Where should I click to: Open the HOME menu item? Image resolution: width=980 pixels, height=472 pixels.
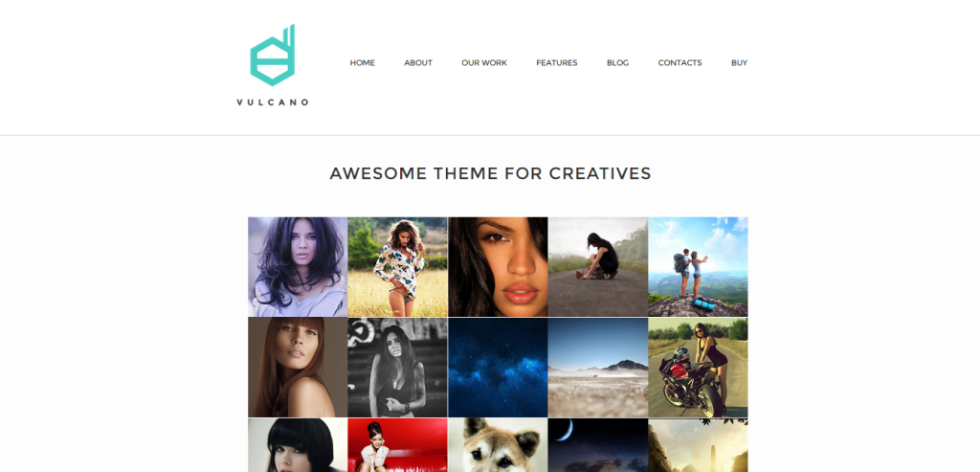pos(362,62)
